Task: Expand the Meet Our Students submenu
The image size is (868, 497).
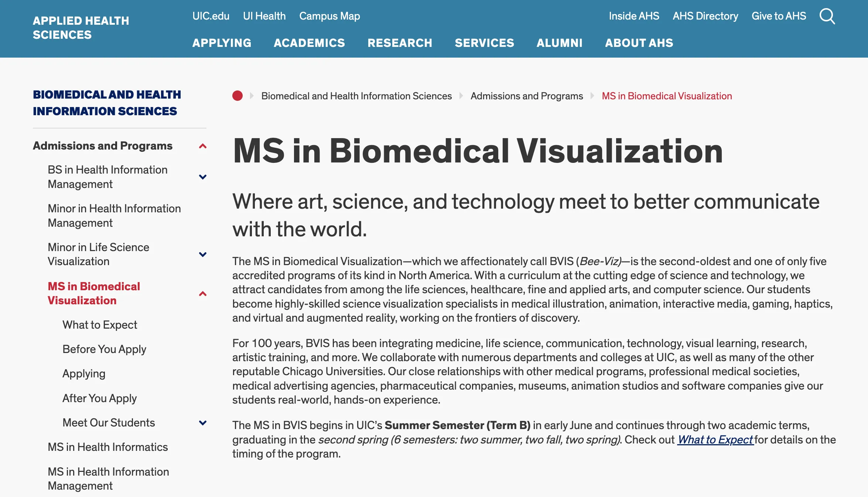Action: [x=202, y=423]
